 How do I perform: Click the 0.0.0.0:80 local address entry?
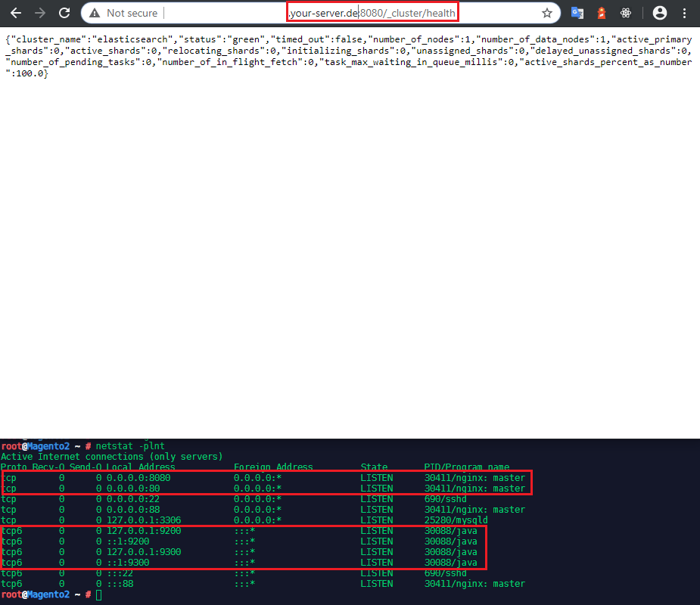click(x=132, y=488)
